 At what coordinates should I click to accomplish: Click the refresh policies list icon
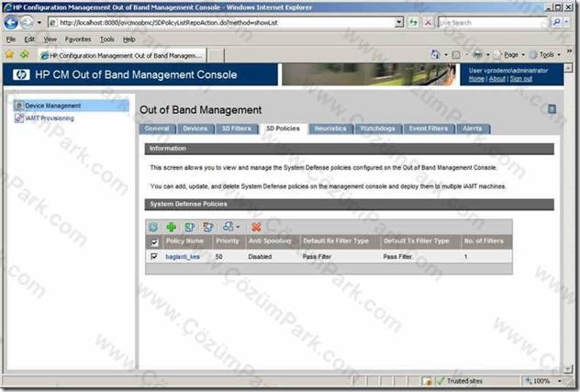tap(153, 227)
